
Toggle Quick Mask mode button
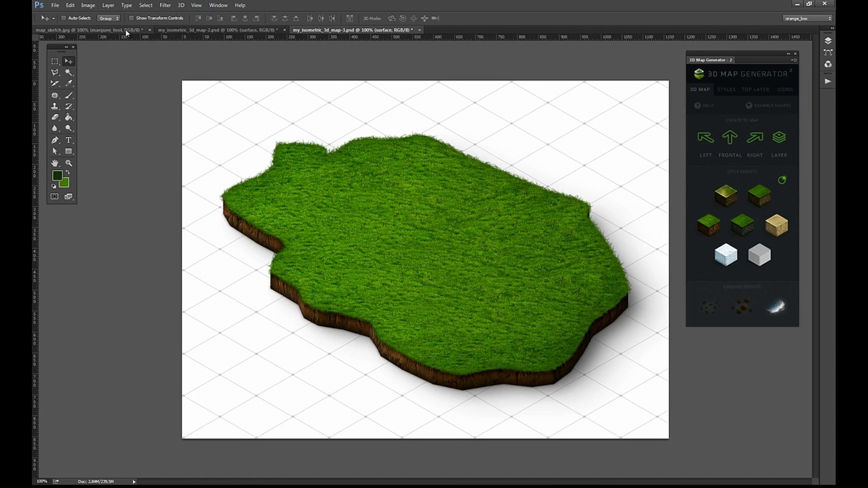[55, 197]
